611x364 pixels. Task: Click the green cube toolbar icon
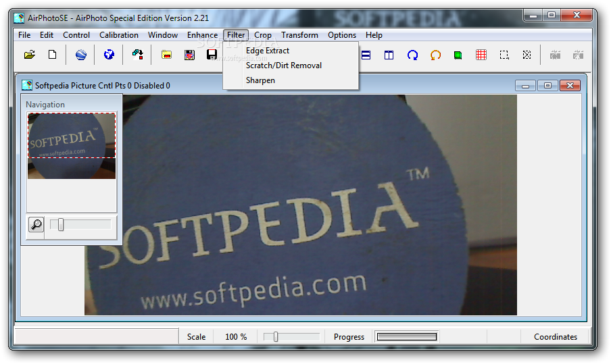[458, 55]
